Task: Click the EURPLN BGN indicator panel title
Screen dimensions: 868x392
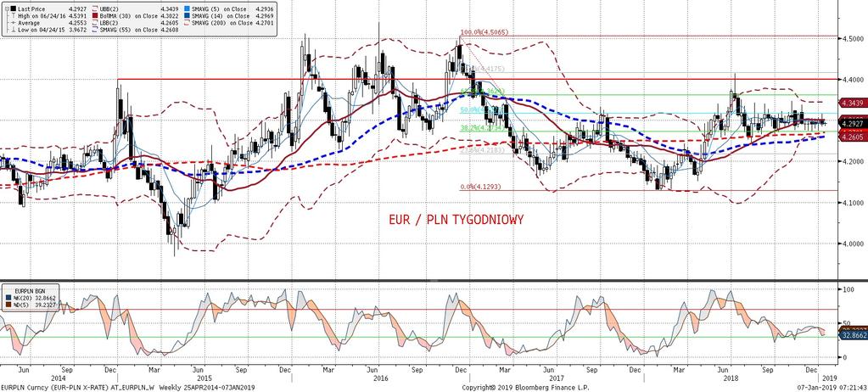Action: (30, 291)
